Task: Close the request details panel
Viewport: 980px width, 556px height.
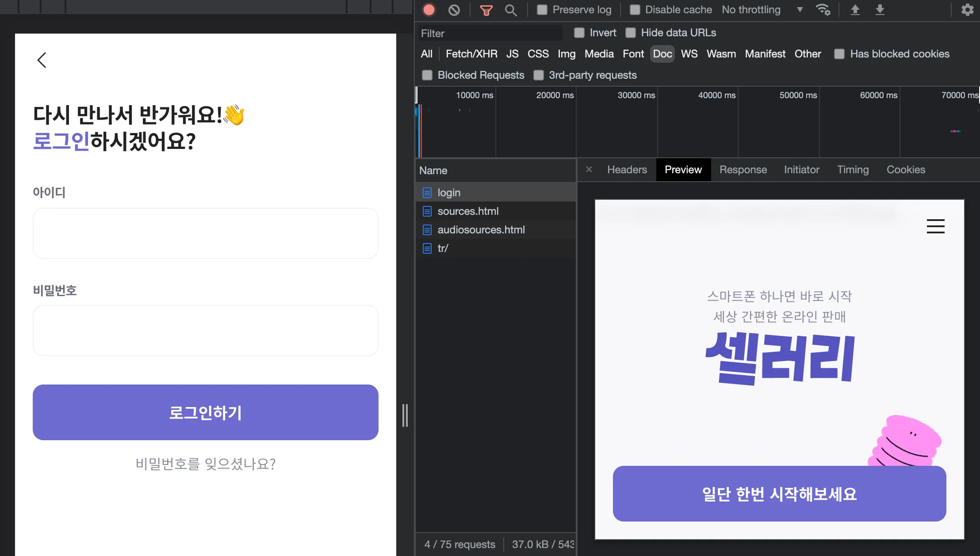Action: (590, 169)
